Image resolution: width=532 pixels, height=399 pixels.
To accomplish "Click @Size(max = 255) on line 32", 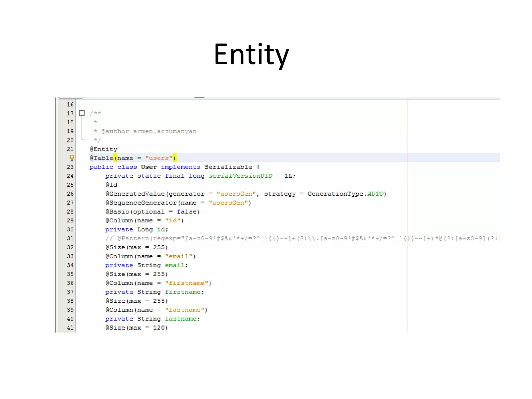I will click(x=137, y=247).
